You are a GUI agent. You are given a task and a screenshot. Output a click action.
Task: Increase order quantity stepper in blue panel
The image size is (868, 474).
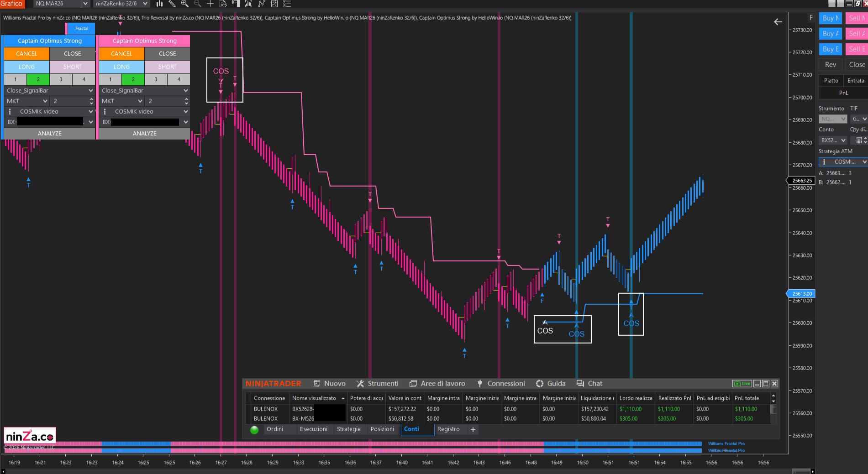[91, 99]
